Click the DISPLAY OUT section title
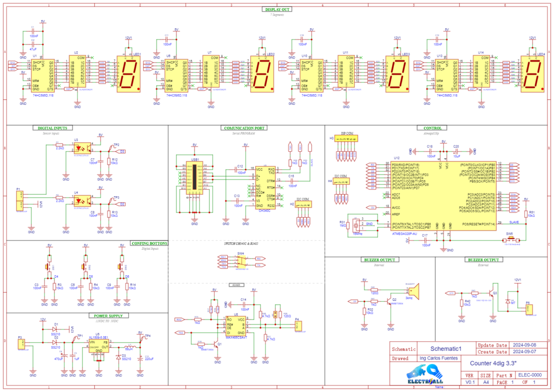The image size is (554, 392). click(277, 9)
